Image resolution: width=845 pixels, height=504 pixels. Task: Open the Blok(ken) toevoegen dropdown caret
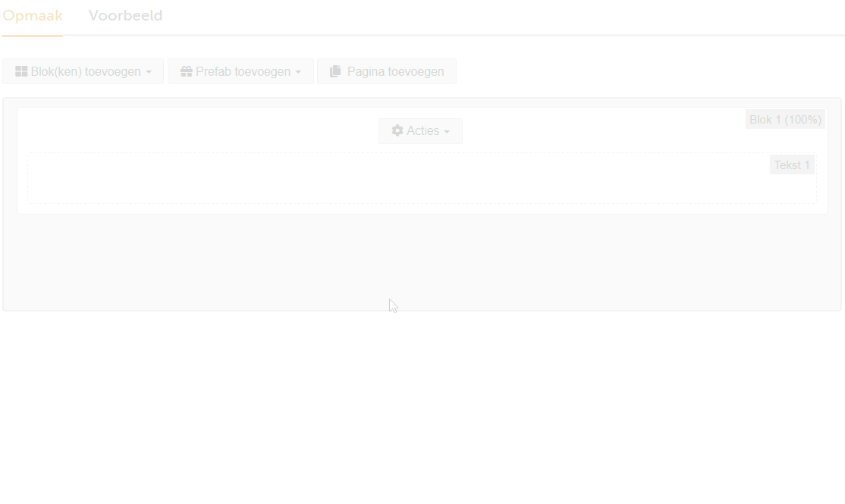pyautogui.click(x=149, y=72)
